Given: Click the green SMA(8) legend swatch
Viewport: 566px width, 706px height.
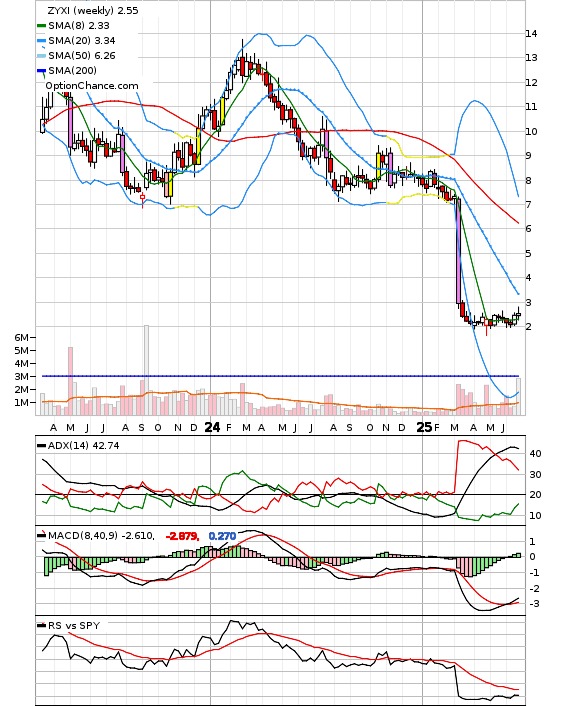Looking at the screenshot, I should tap(41, 26).
